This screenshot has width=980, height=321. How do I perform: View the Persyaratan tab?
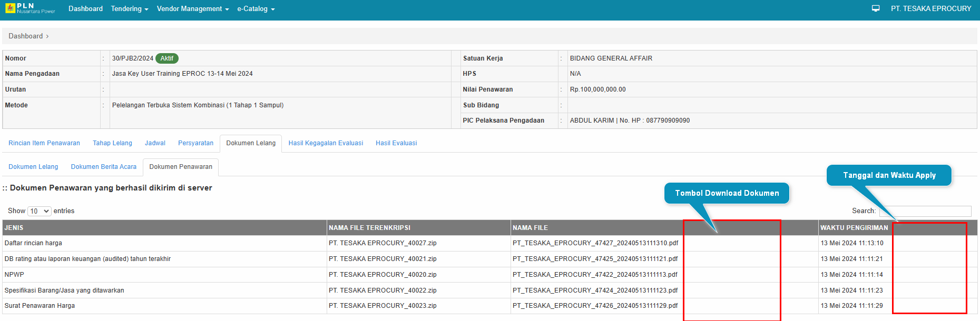point(195,143)
